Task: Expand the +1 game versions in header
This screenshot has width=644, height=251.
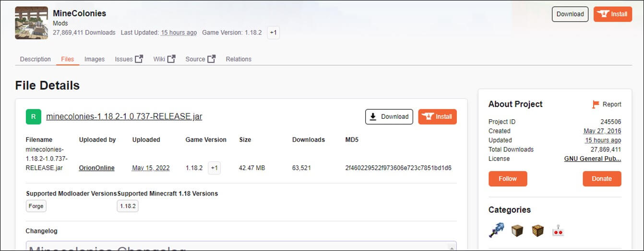Action: [x=273, y=33]
